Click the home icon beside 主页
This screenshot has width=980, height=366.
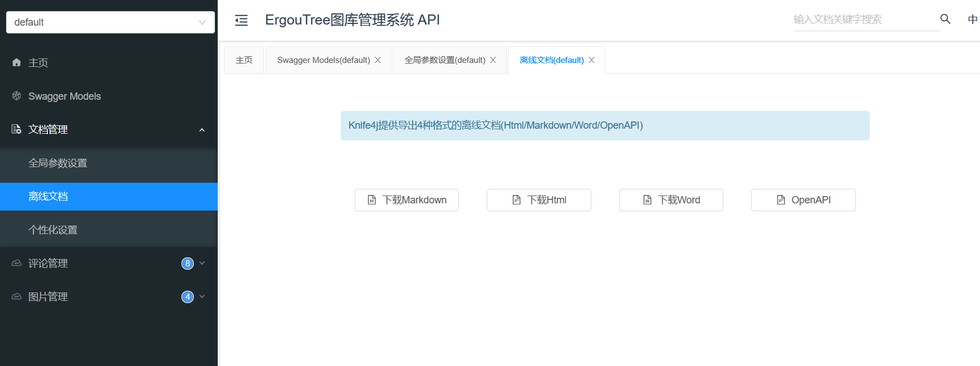(x=17, y=62)
